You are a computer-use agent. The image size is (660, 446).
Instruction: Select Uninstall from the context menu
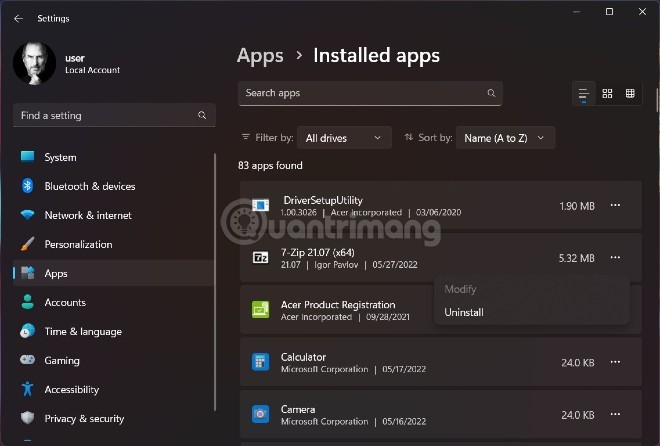click(464, 312)
